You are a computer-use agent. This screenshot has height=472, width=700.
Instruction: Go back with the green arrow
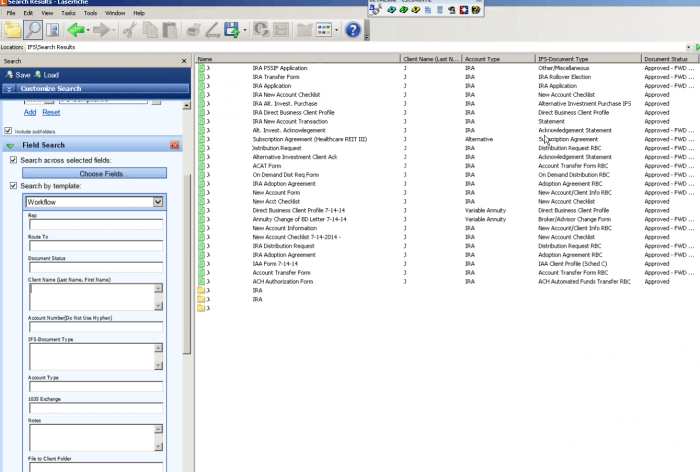(75, 30)
